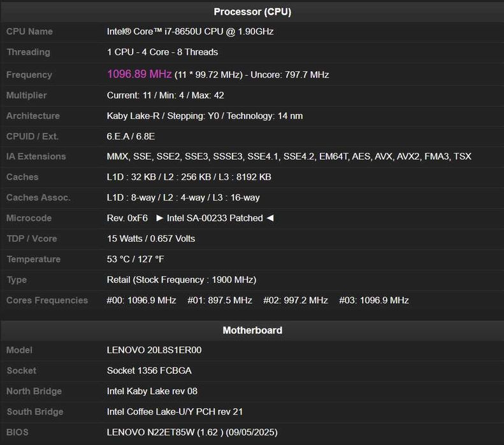Viewport: 504px width, 445px height.
Task: Click the Temperature label
Action: (34, 259)
